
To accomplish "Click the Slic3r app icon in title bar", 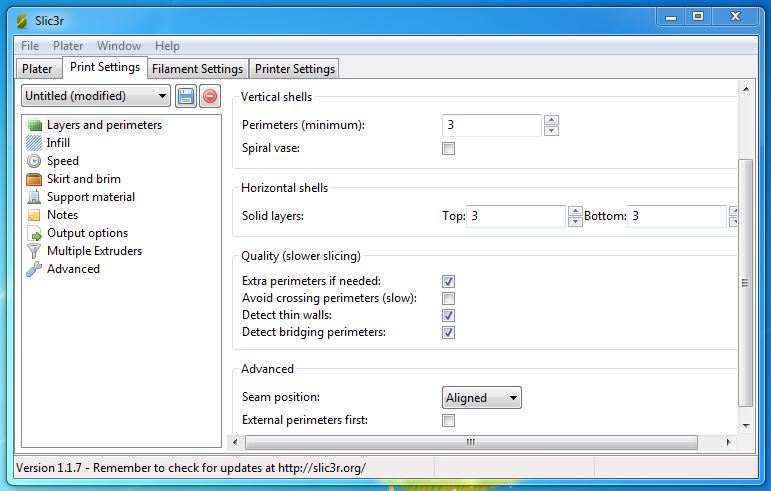I will (x=22, y=21).
